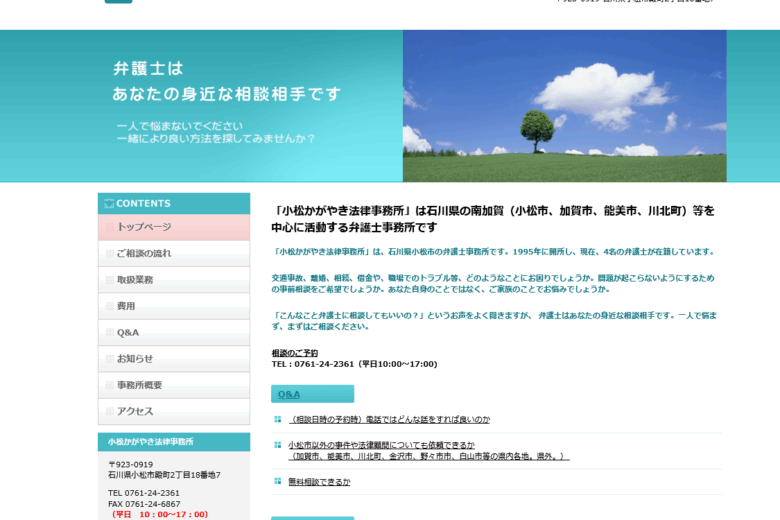Click the square marker next to 費用

tap(109, 306)
